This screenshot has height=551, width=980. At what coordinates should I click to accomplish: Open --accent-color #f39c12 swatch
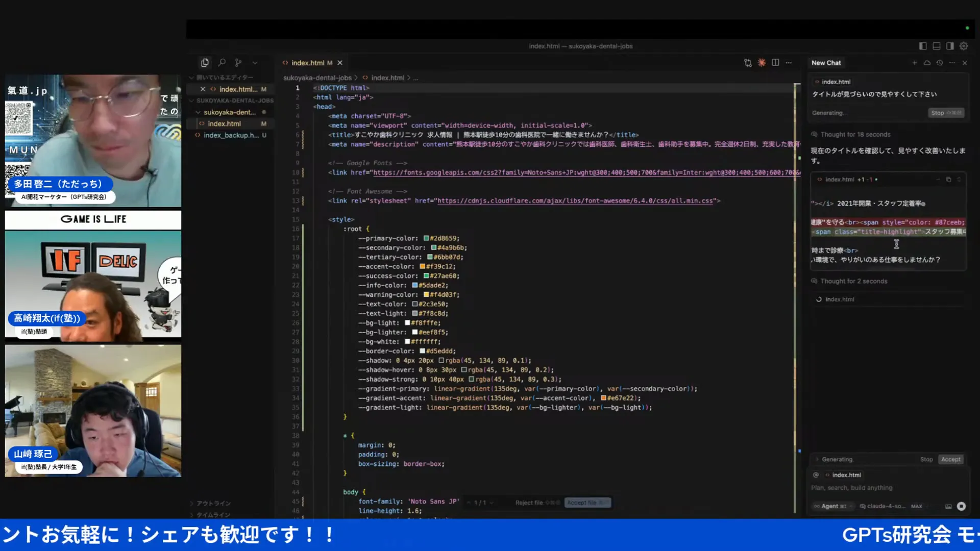click(422, 266)
